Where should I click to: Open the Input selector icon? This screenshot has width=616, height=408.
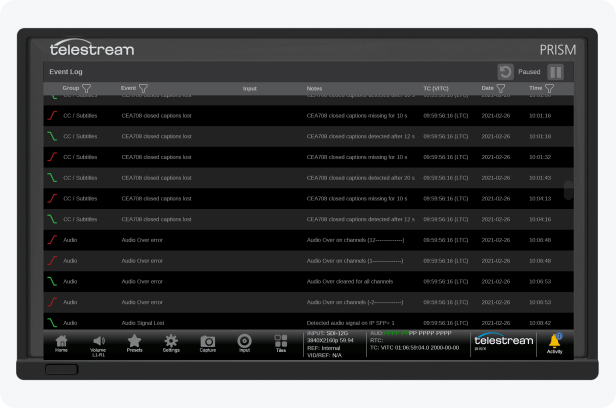pyautogui.click(x=244, y=343)
